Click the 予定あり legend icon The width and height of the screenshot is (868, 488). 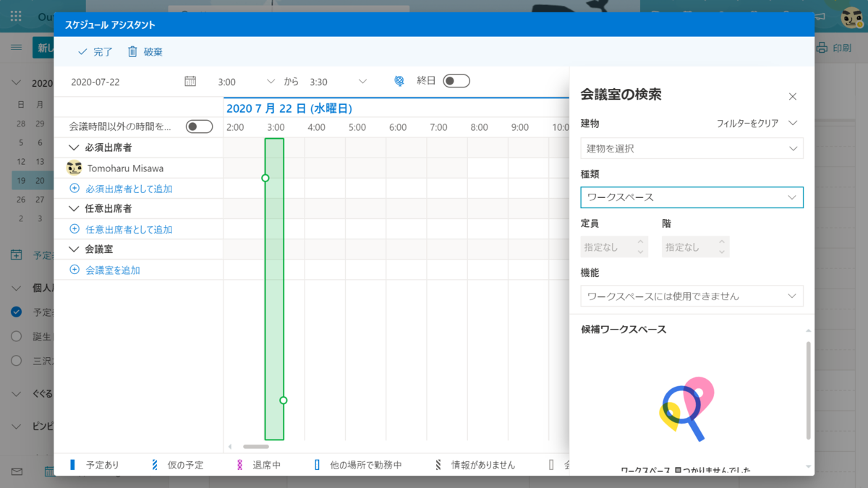pyautogui.click(x=72, y=465)
